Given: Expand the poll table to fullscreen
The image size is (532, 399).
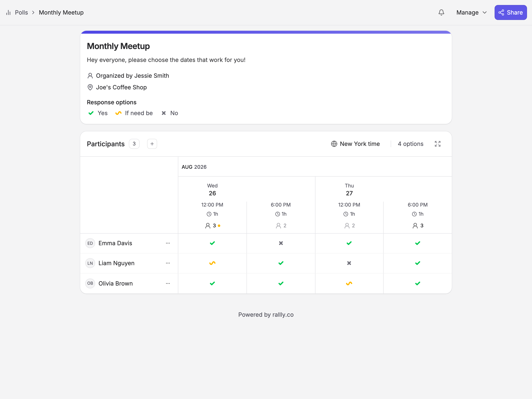Looking at the screenshot, I should 437,144.
